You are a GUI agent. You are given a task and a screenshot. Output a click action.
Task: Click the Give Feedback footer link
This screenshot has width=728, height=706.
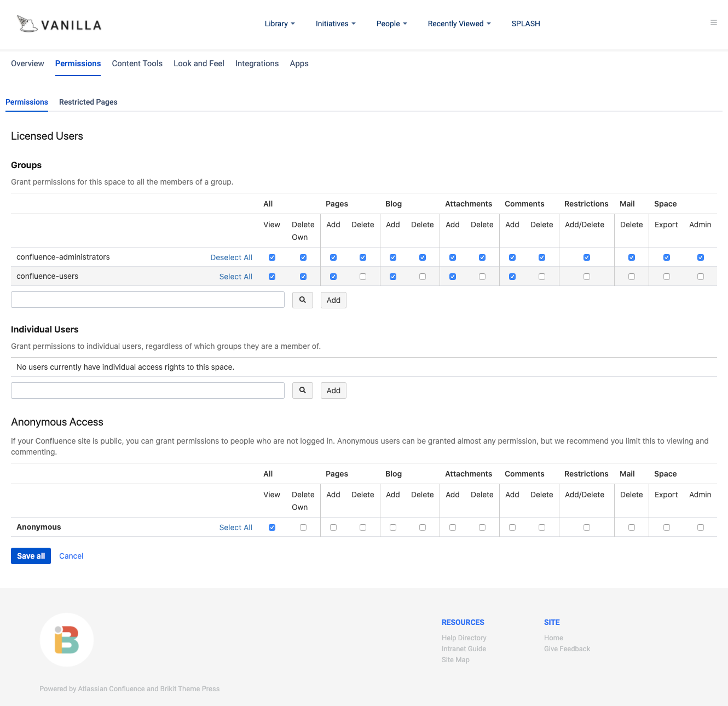[x=567, y=649]
